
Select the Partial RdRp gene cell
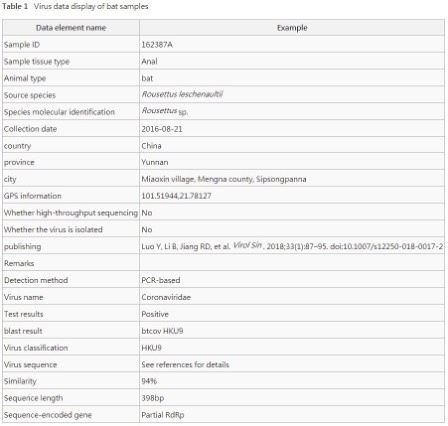(x=292, y=415)
